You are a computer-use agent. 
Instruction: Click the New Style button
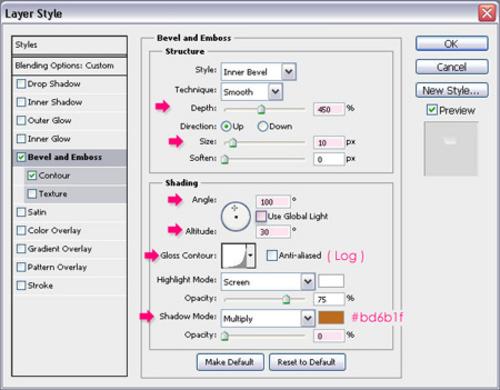coord(452,90)
